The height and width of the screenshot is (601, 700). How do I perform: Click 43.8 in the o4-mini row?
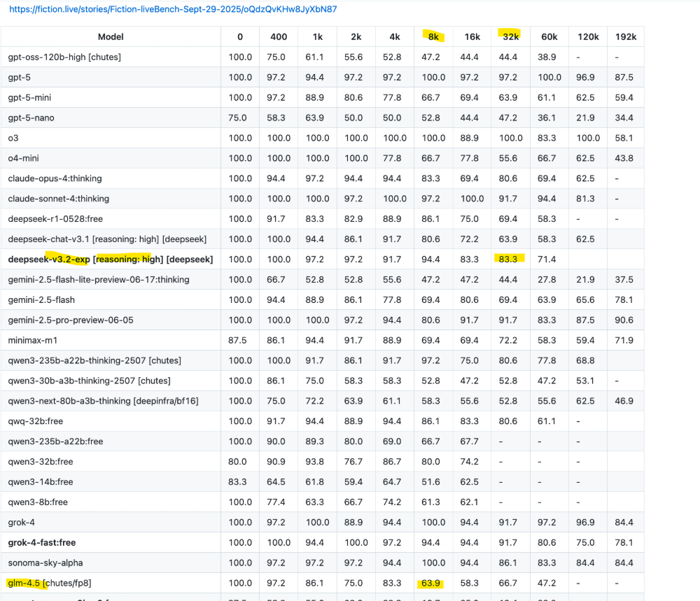point(624,158)
